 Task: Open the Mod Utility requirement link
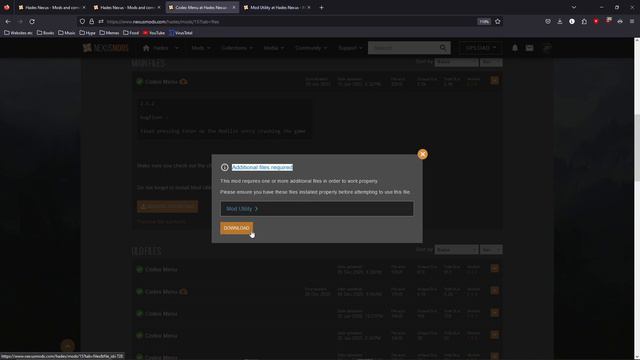tap(242, 209)
